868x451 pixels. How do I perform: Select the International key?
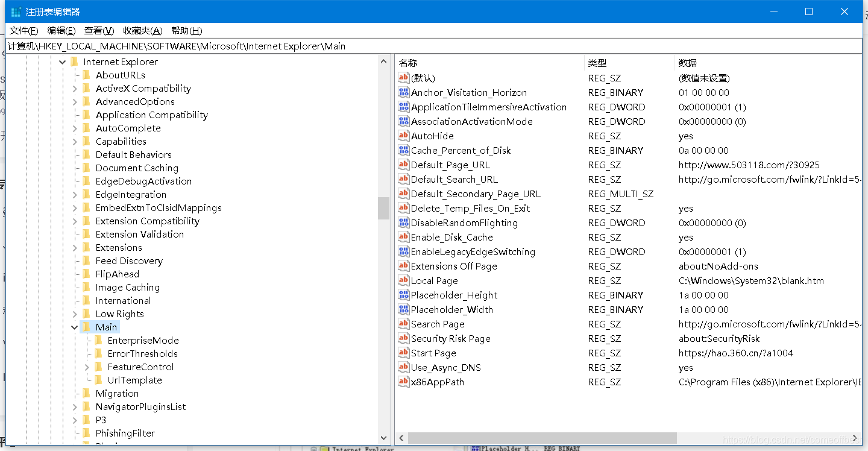pos(123,300)
